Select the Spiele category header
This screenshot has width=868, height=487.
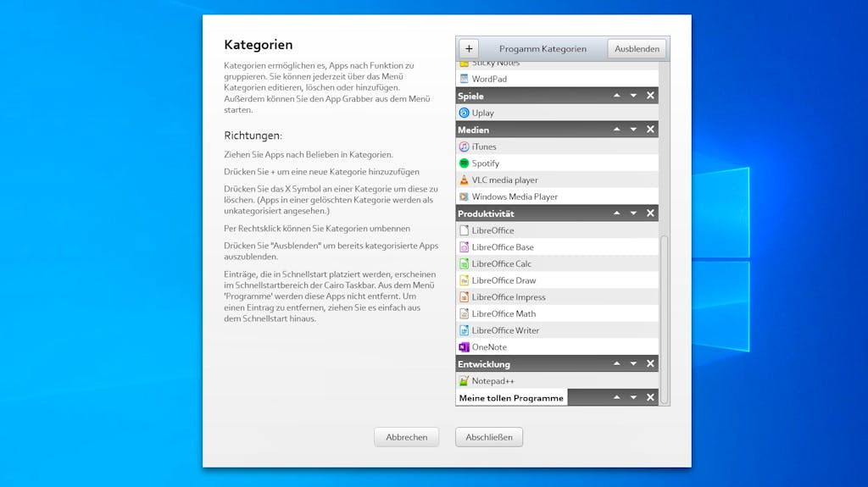point(557,96)
